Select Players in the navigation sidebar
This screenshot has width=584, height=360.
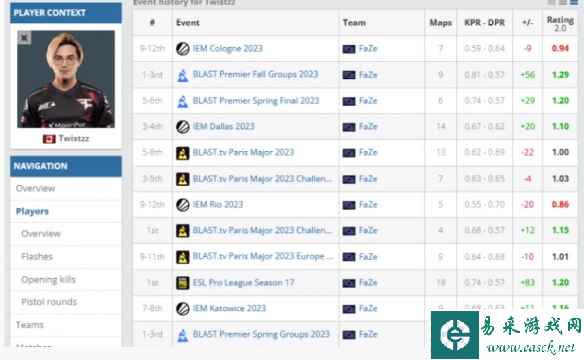32,211
